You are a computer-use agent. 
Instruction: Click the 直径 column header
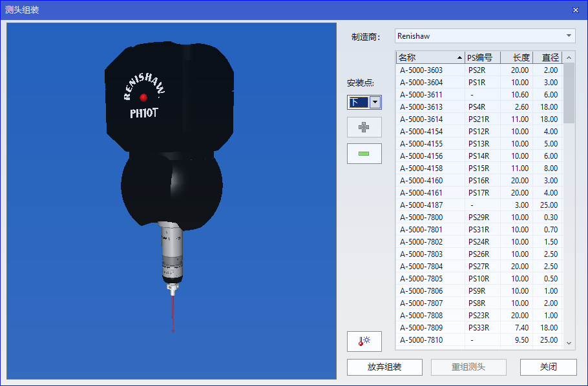coord(547,57)
